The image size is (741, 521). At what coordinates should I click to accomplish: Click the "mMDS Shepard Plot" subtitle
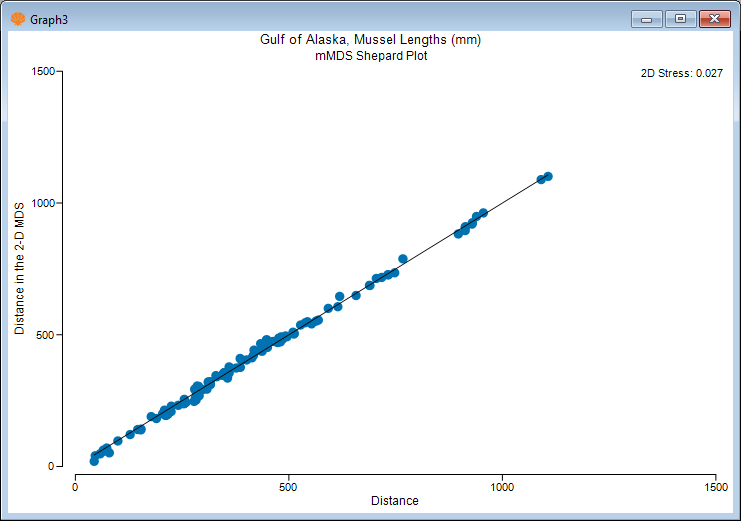point(370,56)
